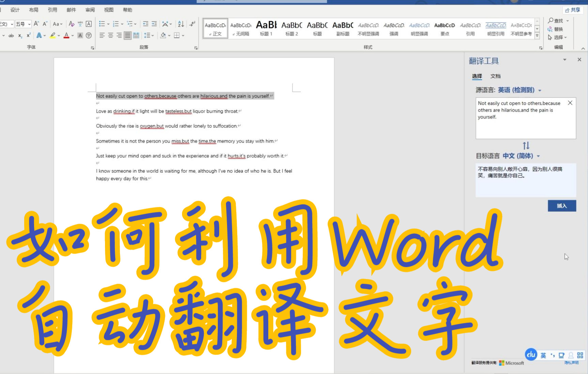Open the Change Case (Aa) dropdown

[58, 24]
